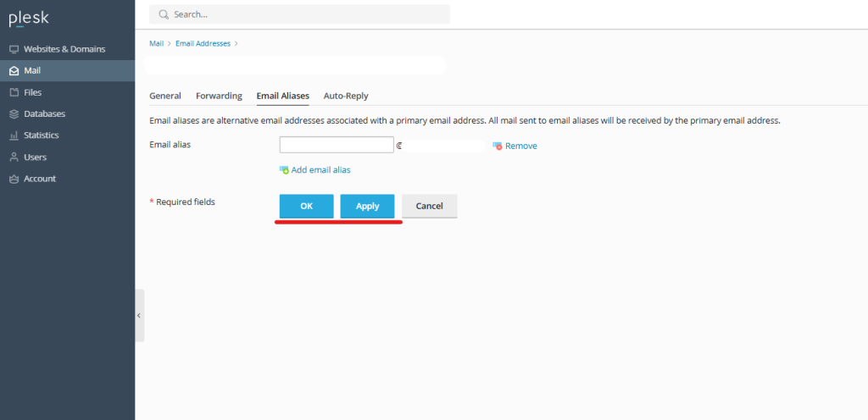Click the Email alias field label
This screenshot has height=420, width=868.
pyautogui.click(x=170, y=145)
